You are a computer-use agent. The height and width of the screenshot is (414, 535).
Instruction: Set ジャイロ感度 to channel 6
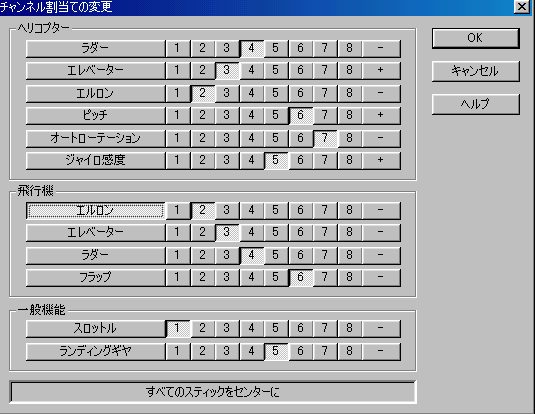point(300,160)
